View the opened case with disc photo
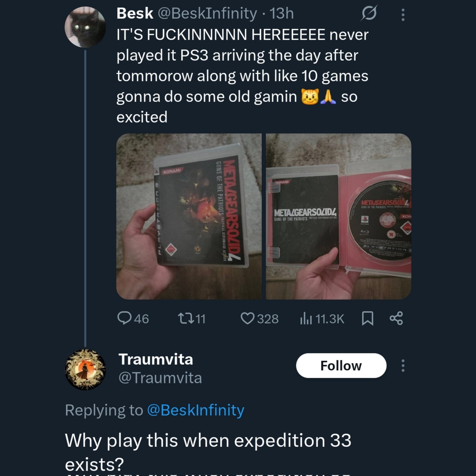 pyautogui.click(x=338, y=216)
